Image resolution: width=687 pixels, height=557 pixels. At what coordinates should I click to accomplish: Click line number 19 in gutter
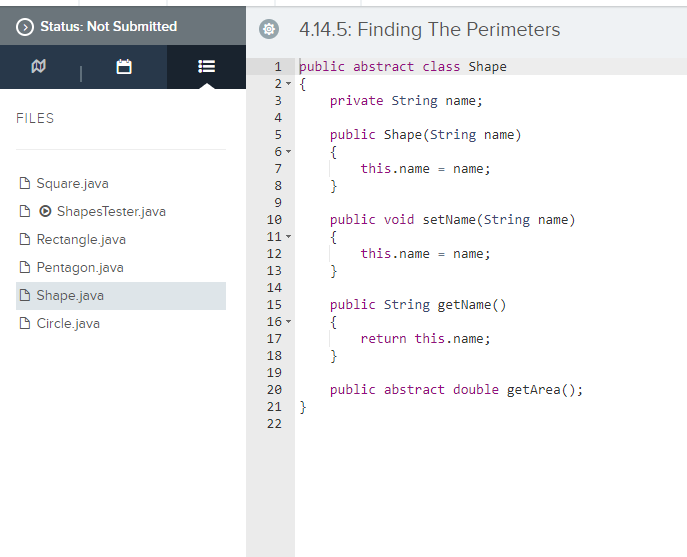click(x=274, y=373)
